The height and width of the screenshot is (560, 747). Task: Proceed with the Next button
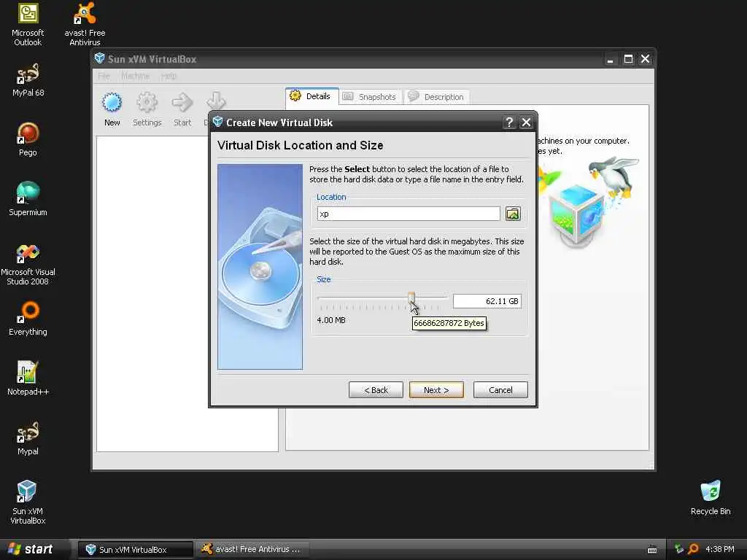coord(436,390)
